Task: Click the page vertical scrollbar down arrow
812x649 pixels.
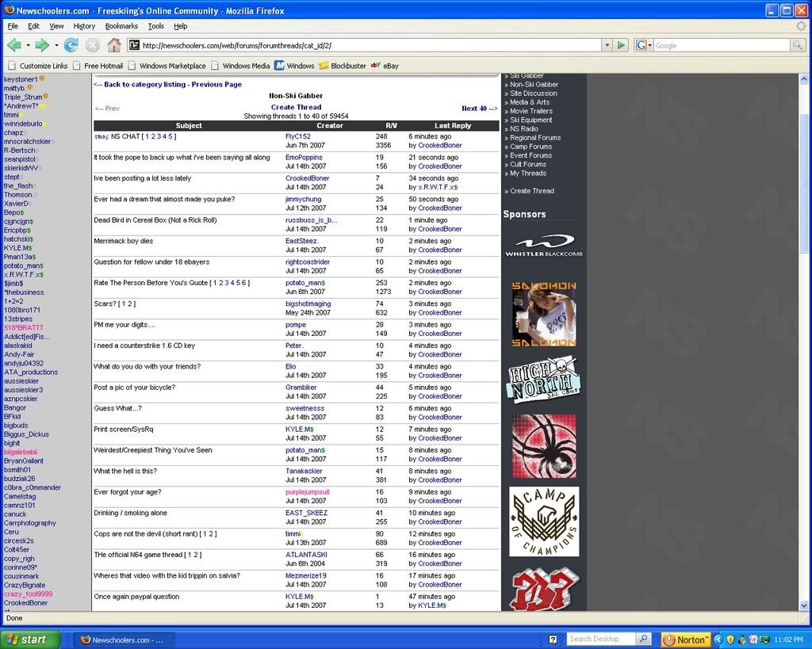Action: tap(805, 605)
